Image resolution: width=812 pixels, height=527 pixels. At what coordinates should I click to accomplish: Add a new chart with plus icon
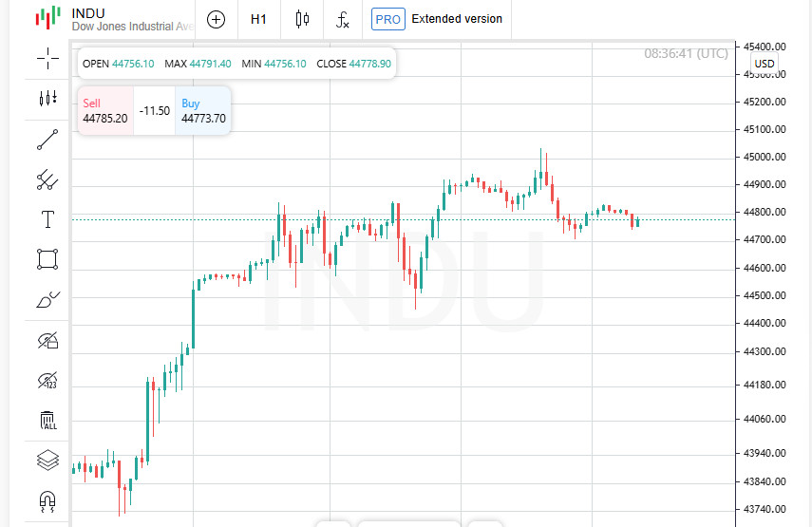pyautogui.click(x=216, y=20)
